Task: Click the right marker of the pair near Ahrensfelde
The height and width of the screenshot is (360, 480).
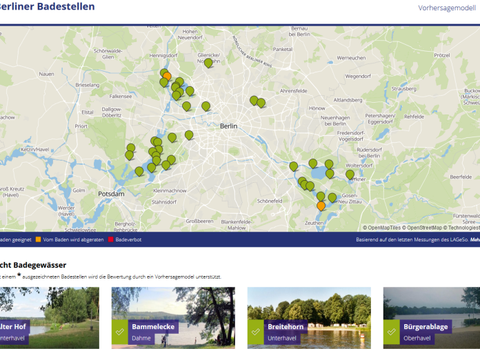Action: point(261,103)
